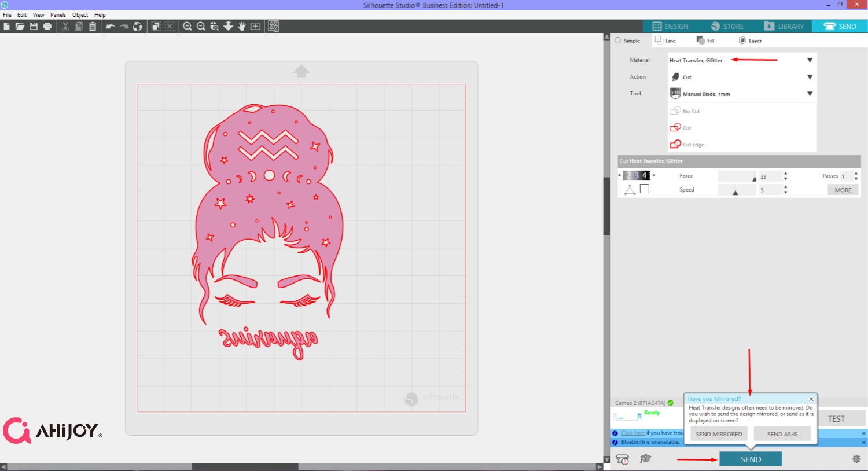
Task: Open the Panels menu
Action: 58,15
